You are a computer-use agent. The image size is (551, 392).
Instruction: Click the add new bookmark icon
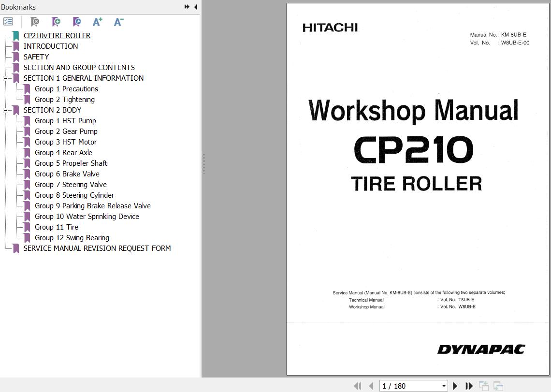click(x=56, y=22)
